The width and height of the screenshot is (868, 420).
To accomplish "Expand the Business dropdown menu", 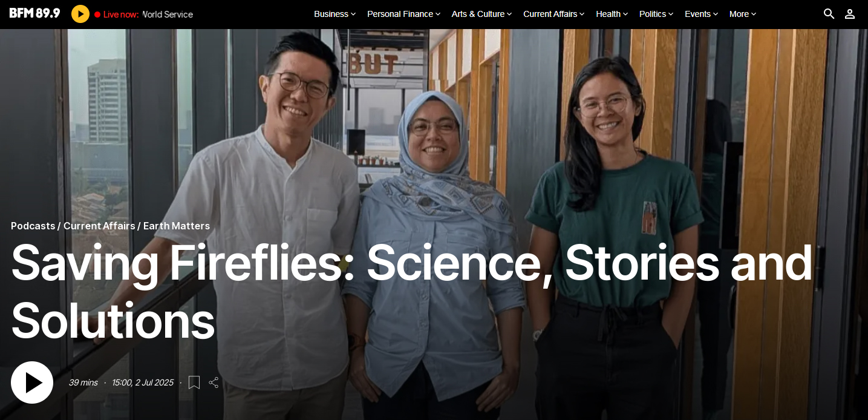I will 335,14.
